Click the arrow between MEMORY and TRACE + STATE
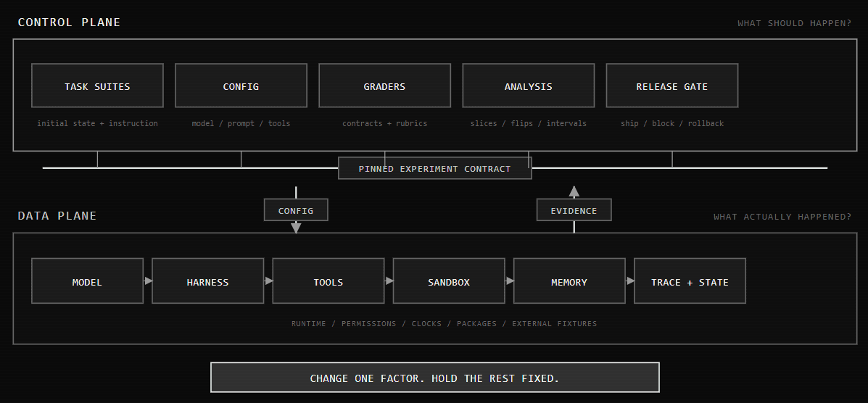This screenshot has height=403, width=868. (630, 281)
